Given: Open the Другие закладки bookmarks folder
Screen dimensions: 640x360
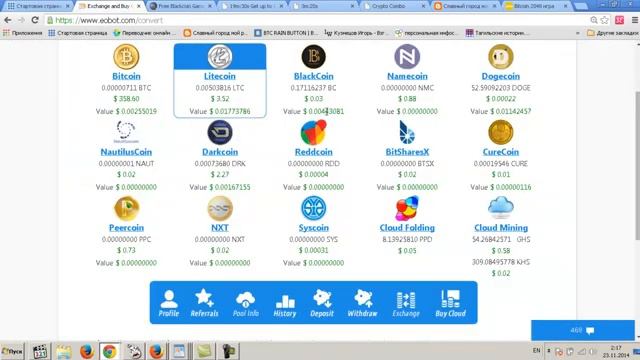Looking at the screenshot, I should click(x=613, y=33).
